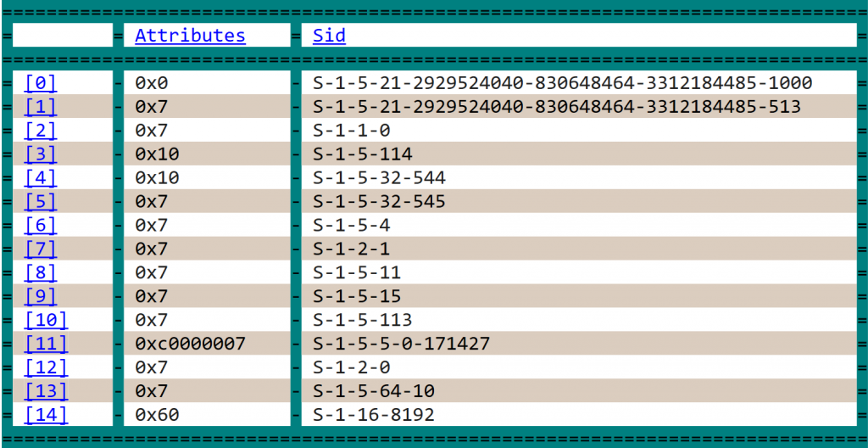
Task: Select the Sid value S-1-5-113
Action: coord(363,321)
